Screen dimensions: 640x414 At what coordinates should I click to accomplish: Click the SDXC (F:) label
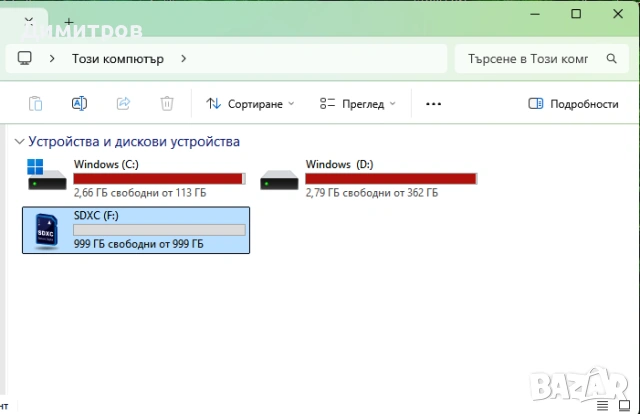[96, 215]
